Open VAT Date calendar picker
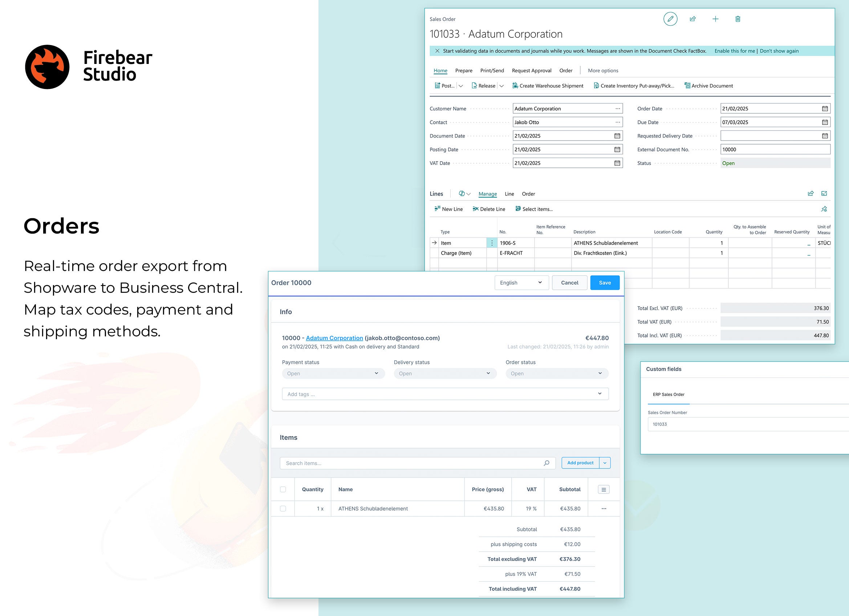The width and height of the screenshot is (849, 616). point(617,163)
